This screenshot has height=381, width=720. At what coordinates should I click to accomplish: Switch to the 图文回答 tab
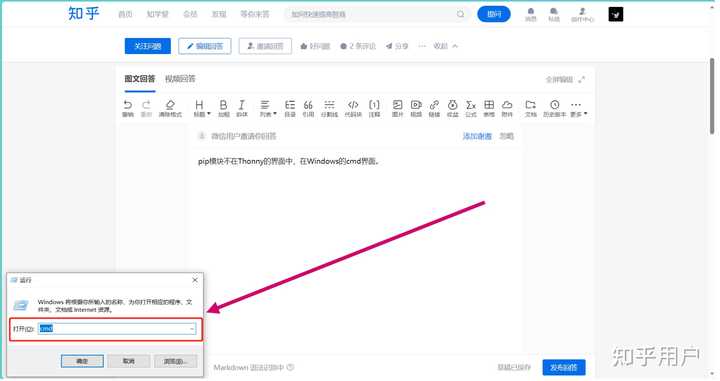tap(140, 78)
